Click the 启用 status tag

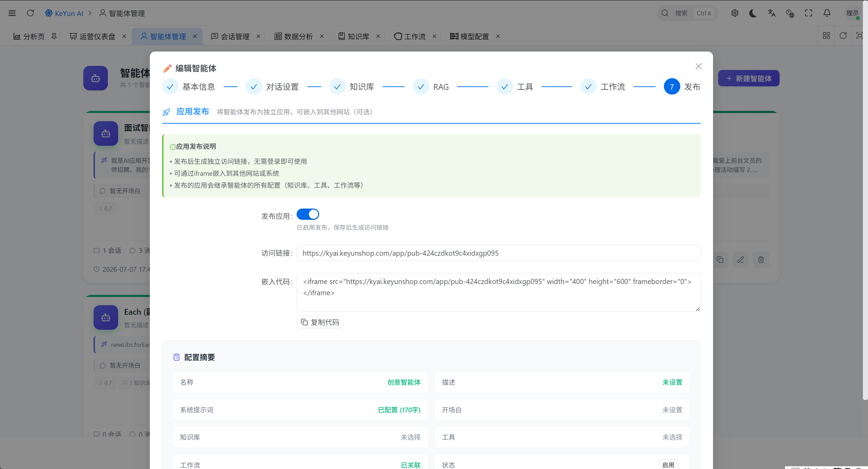click(x=668, y=465)
